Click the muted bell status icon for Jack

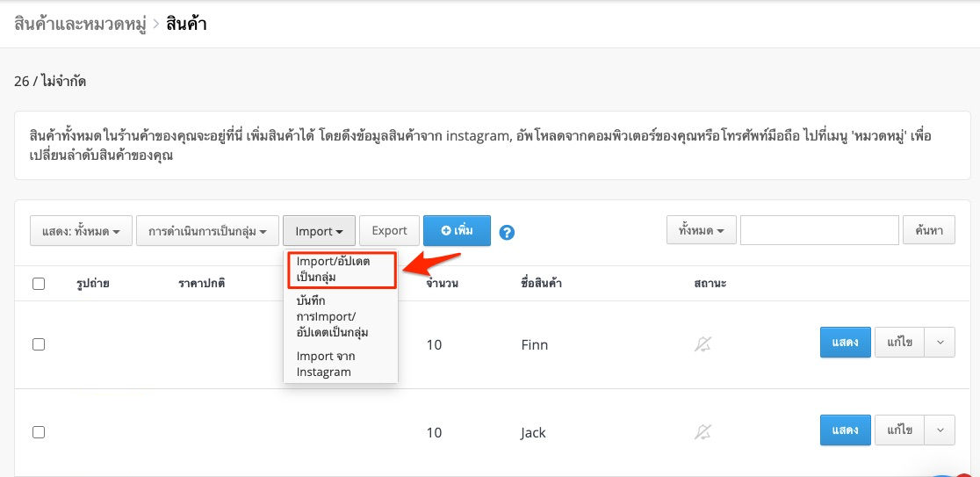pos(703,432)
